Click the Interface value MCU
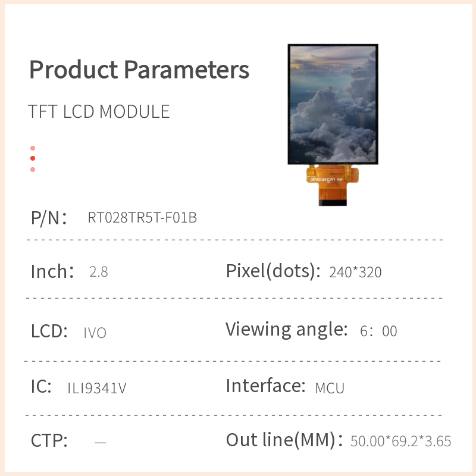 (330, 389)
